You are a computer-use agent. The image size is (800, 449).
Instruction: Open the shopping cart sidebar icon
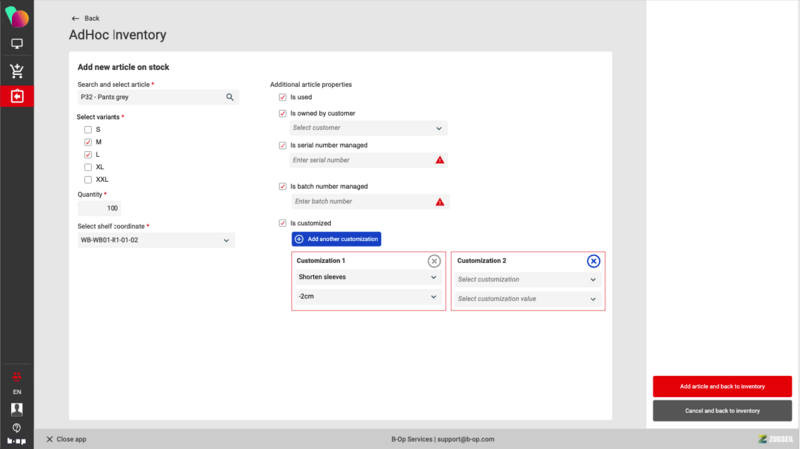click(17, 71)
